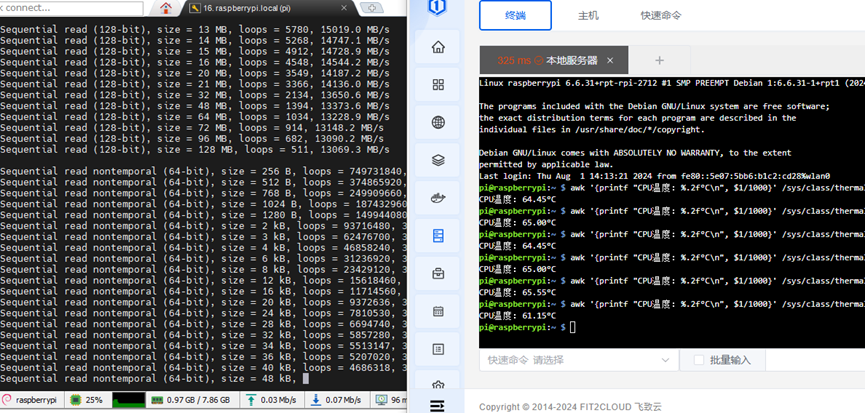This screenshot has width=865, height=413.
Task: Click the size = 13 MB read result line
Action: point(195,30)
